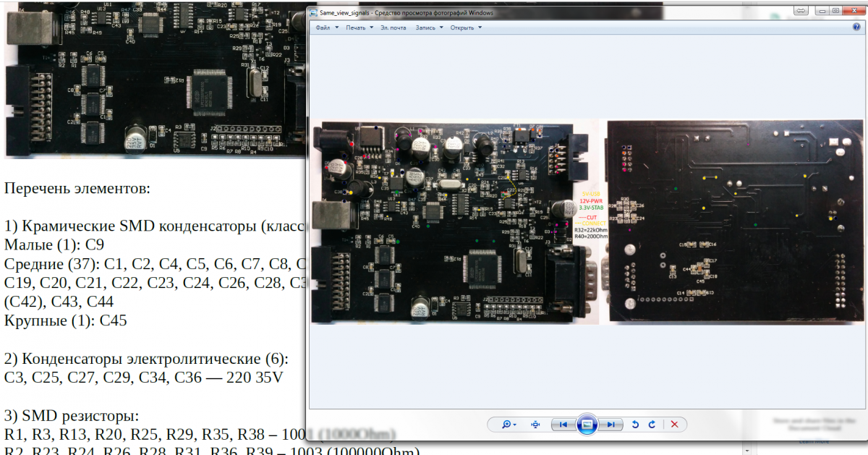Click the circuit board photo in Photo Viewer

[x=588, y=221]
